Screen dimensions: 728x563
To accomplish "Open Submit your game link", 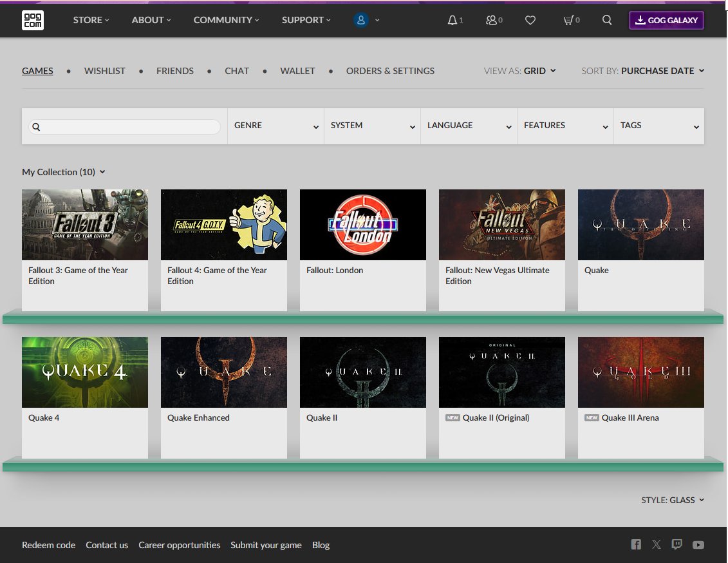I will (266, 545).
